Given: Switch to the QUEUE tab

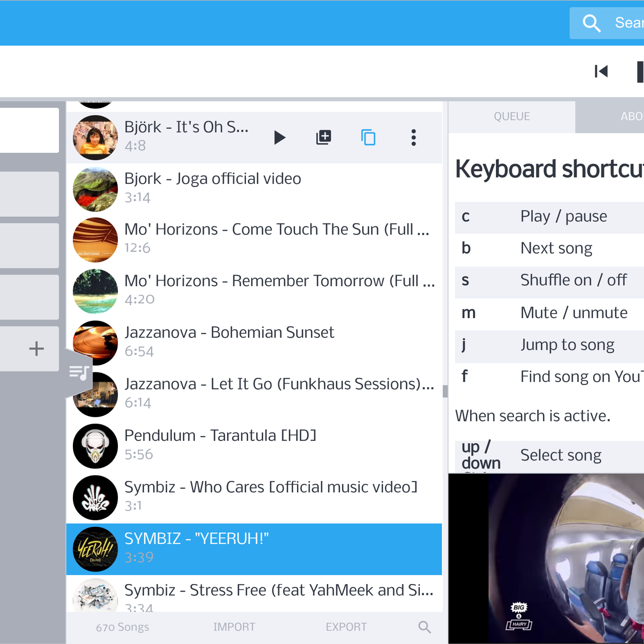Looking at the screenshot, I should pyautogui.click(x=512, y=117).
